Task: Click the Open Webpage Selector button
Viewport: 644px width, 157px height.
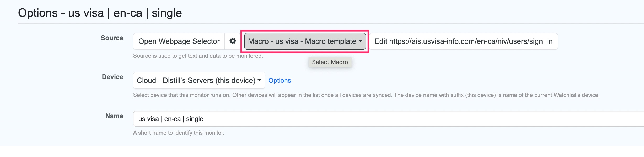Action: coord(179,41)
